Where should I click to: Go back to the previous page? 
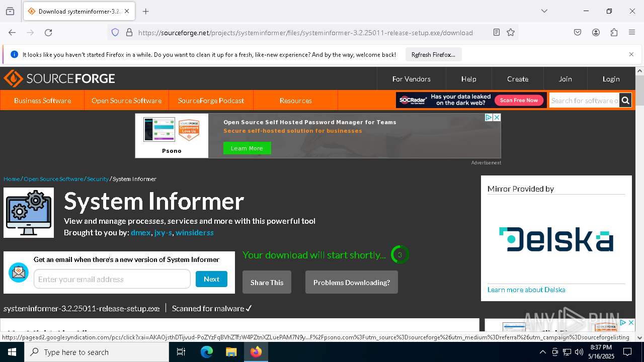12,32
